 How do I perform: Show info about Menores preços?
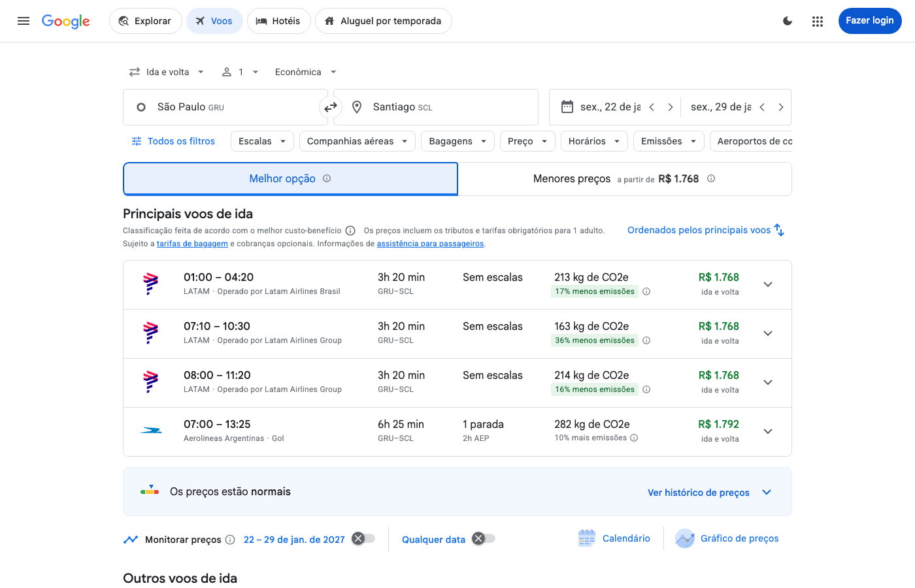[x=711, y=178]
